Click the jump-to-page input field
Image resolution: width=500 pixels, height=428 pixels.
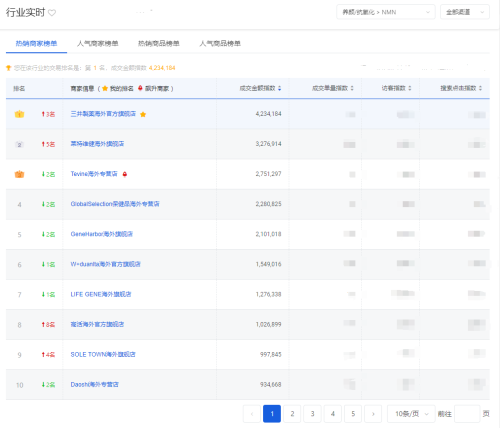click(x=467, y=414)
